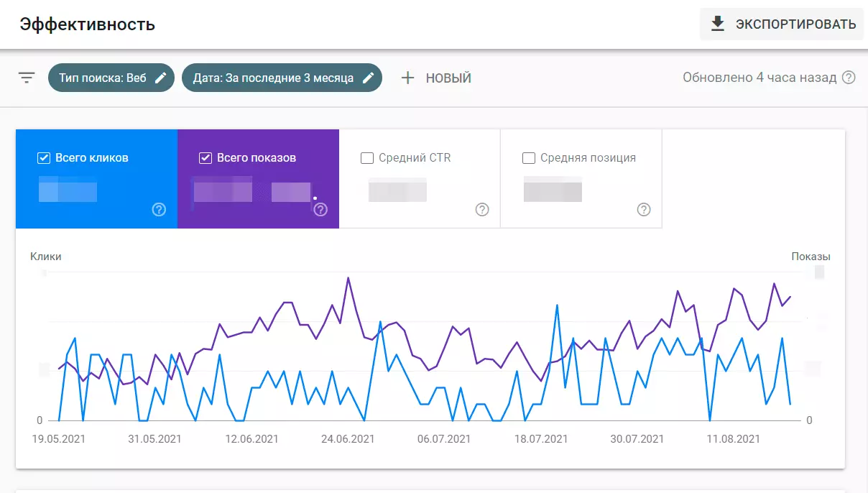Screen dimensions: 868x493
Task: Click the 11.08.2021 date label
Action: click(734, 438)
